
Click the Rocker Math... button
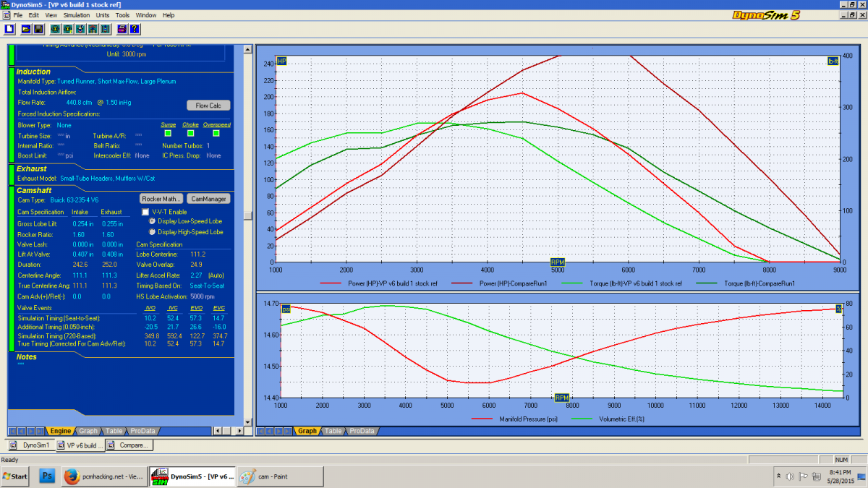pos(161,198)
